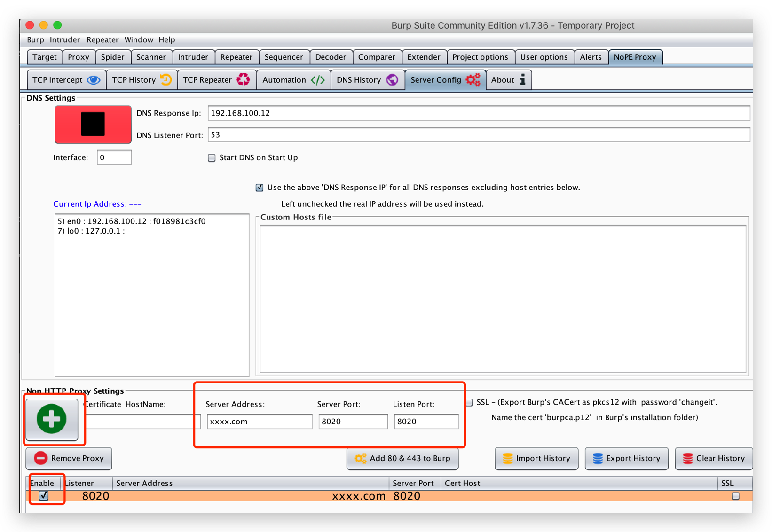This screenshot has height=532, width=772.
Task: Uncheck the 'DNS Response IP' for all responses option
Action: [260, 188]
